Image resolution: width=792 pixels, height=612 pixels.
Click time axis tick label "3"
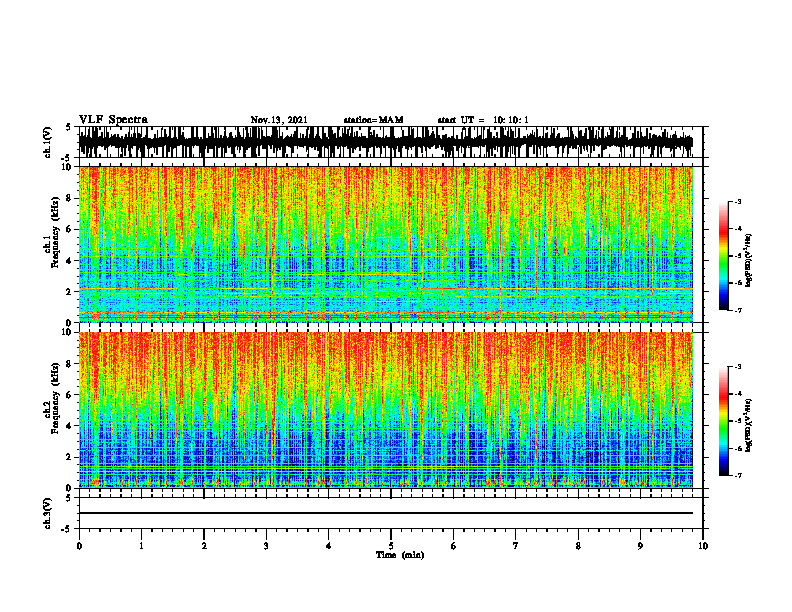(x=266, y=546)
